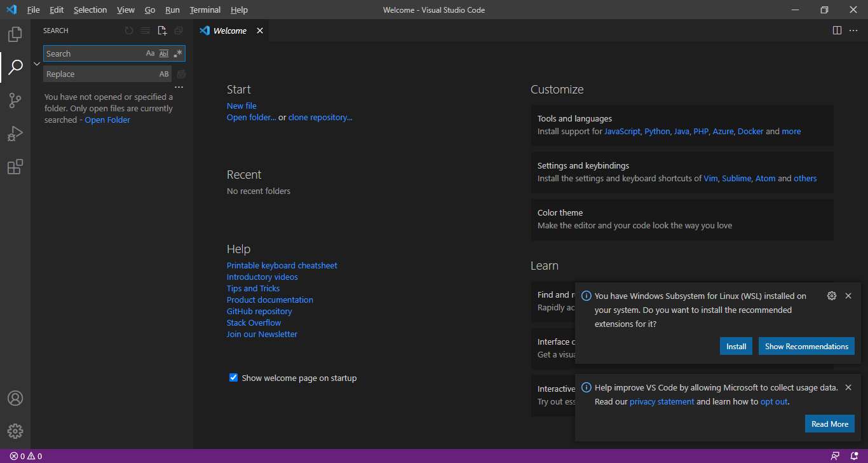Open the GitHub repository link

coord(259,311)
